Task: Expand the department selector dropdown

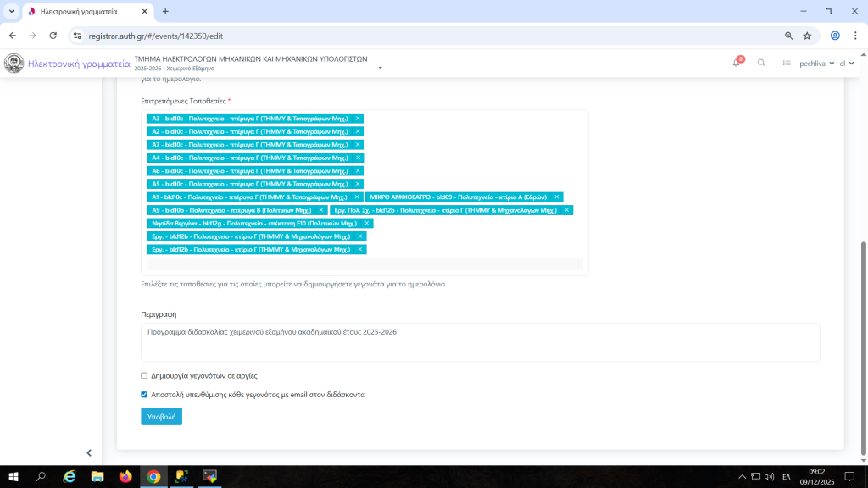Action: (x=380, y=68)
